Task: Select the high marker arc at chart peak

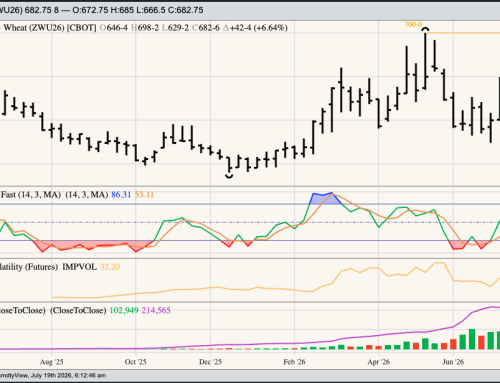Action: pyautogui.click(x=425, y=30)
